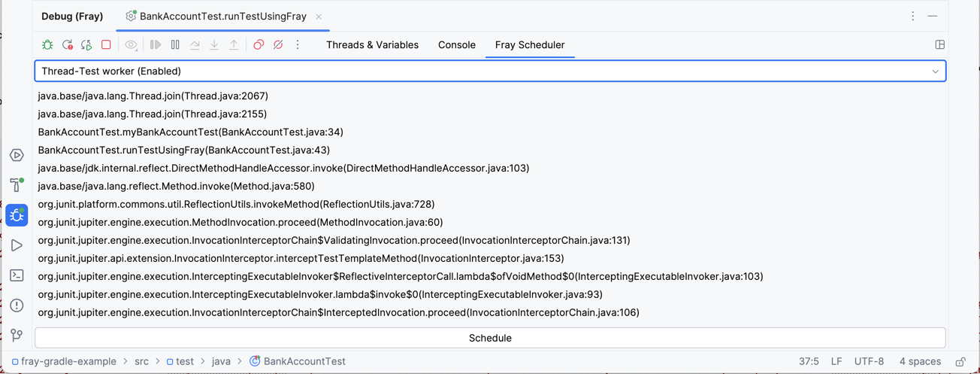This screenshot has width=980, height=374.
Task: Open debug toolbar more actions menu
Action: point(298,45)
